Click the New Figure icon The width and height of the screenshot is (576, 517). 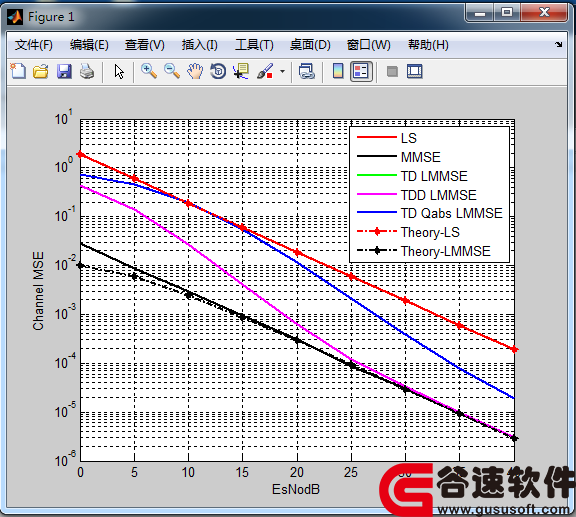tap(18, 71)
